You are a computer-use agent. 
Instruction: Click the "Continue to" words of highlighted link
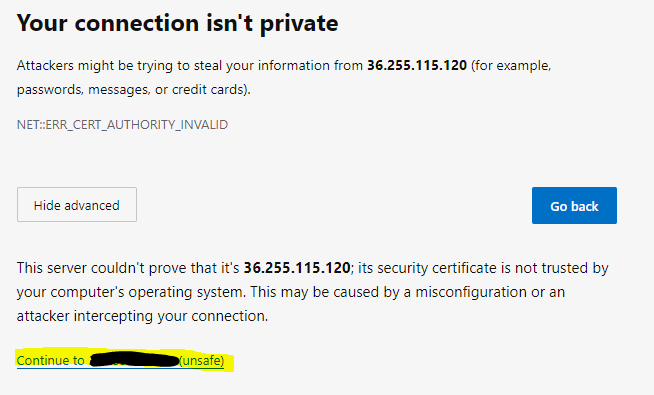point(50,360)
